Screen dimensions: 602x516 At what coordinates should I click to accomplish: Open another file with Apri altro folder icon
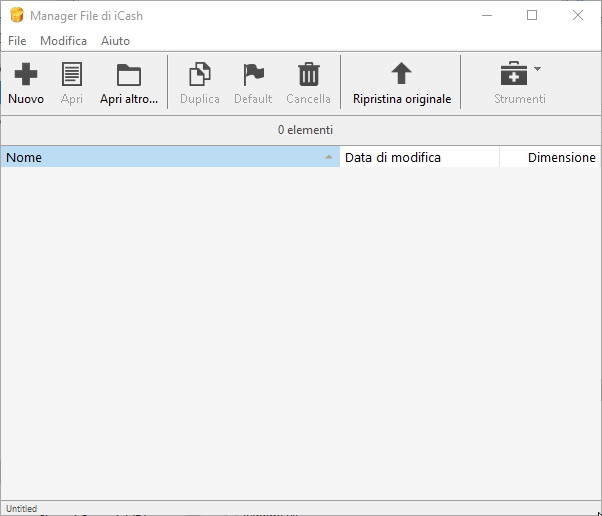(x=129, y=74)
